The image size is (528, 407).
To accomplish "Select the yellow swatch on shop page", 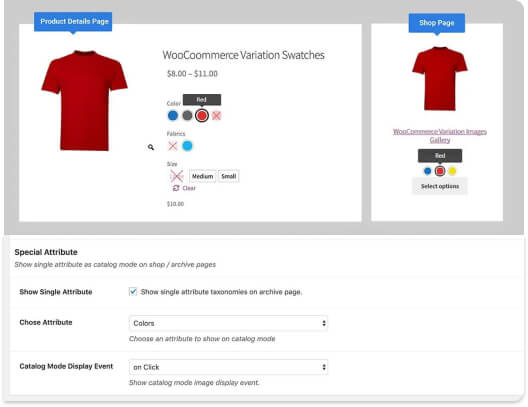I will click(452, 171).
